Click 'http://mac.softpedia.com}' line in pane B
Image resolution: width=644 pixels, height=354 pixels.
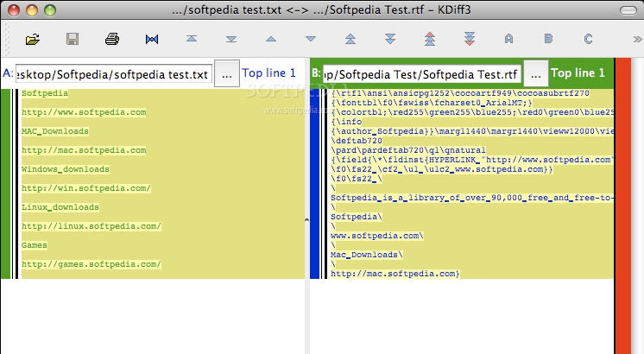[x=395, y=273]
